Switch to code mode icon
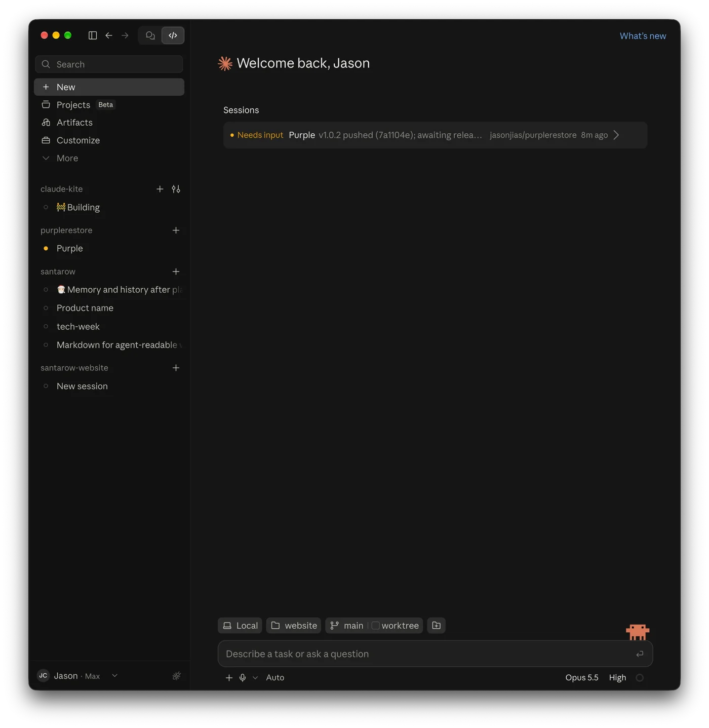The width and height of the screenshot is (709, 728). 173,35
